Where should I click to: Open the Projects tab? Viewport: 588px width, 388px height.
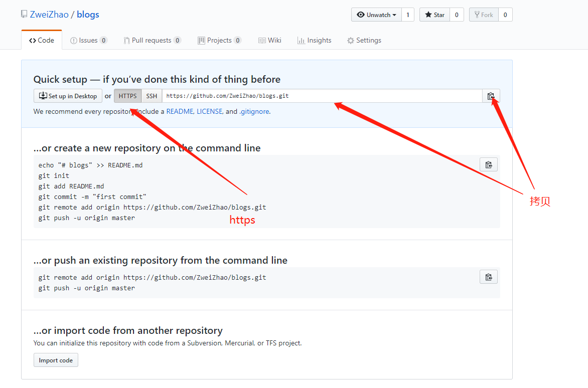pyautogui.click(x=219, y=40)
